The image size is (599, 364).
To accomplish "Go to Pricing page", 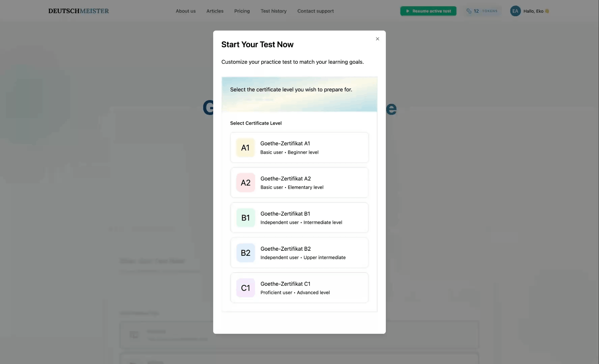I will pyautogui.click(x=242, y=11).
